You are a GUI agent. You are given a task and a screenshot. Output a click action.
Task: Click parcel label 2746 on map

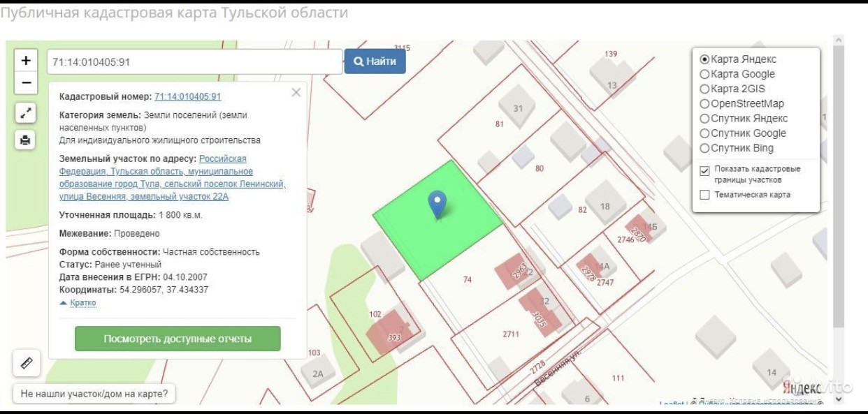tap(625, 239)
